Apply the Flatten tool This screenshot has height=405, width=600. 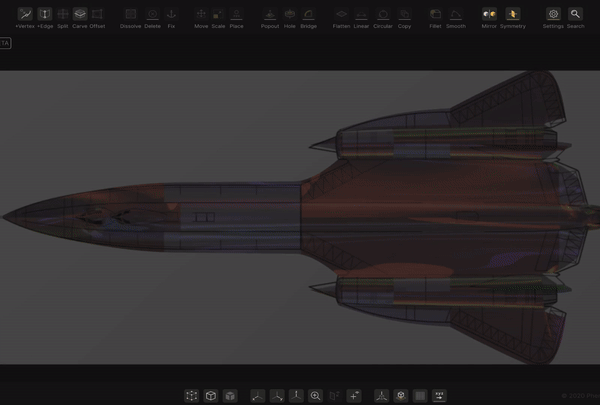coord(341,18)
